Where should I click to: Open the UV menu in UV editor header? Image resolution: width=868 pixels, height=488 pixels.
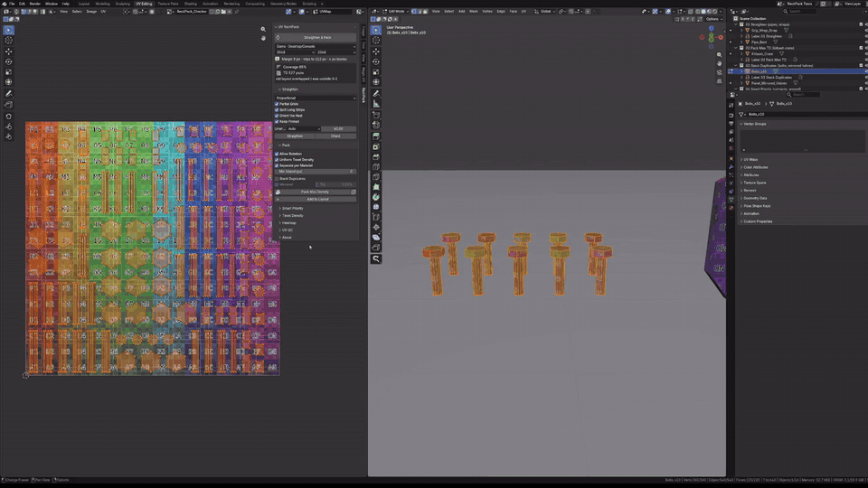tap(103, 11)
